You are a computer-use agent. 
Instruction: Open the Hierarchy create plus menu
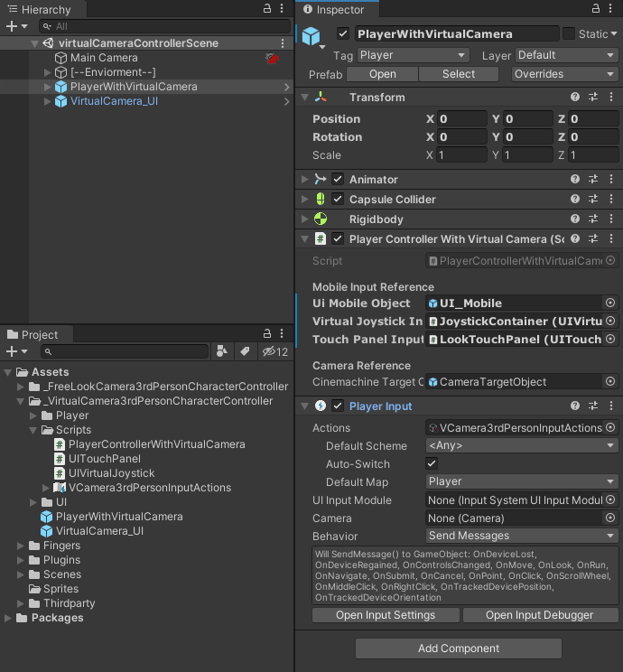pos(16,26)
